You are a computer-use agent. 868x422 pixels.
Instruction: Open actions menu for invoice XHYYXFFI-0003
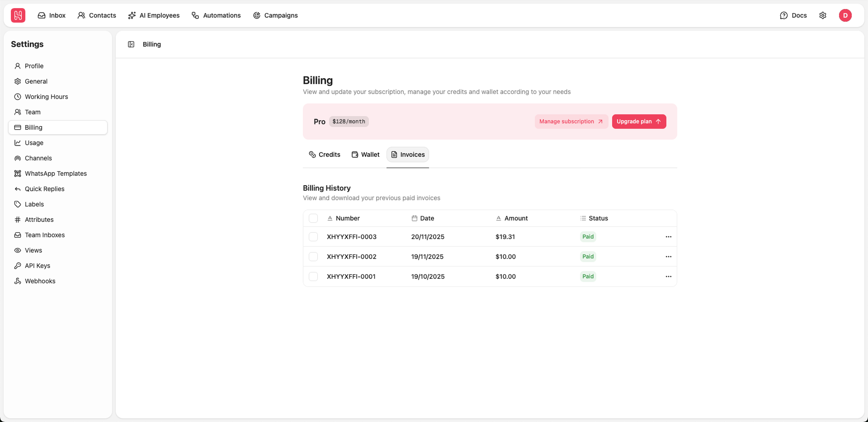669,237
